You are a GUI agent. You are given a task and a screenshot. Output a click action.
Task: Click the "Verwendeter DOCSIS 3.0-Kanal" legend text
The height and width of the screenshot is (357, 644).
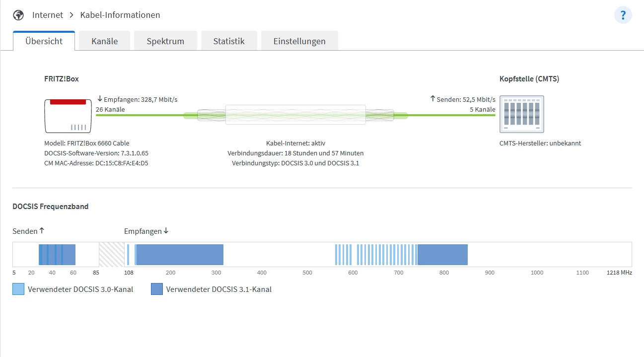(80, 289)
